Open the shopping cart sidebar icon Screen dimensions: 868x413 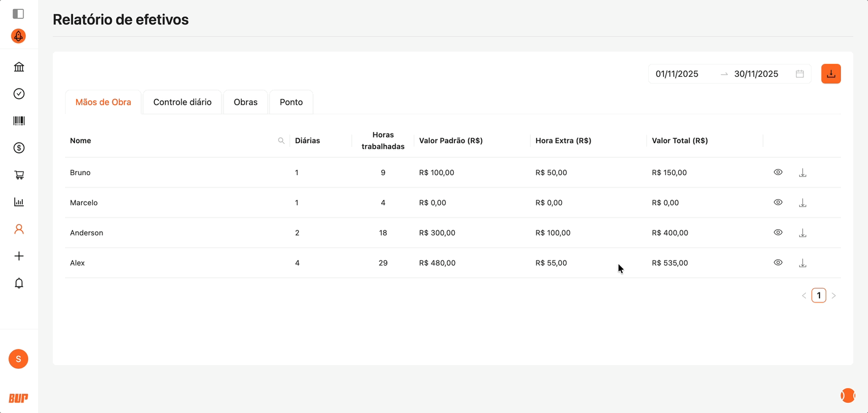coord(19,175)
